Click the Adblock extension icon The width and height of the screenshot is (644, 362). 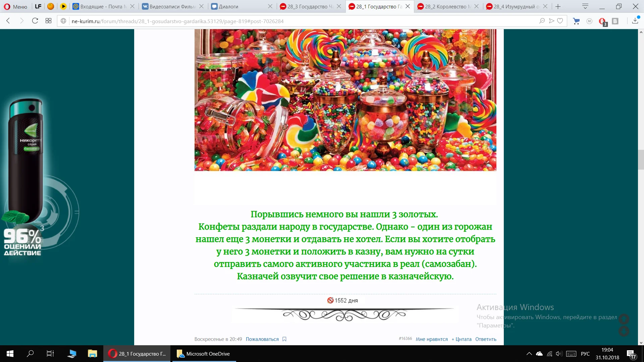point(602,21)
